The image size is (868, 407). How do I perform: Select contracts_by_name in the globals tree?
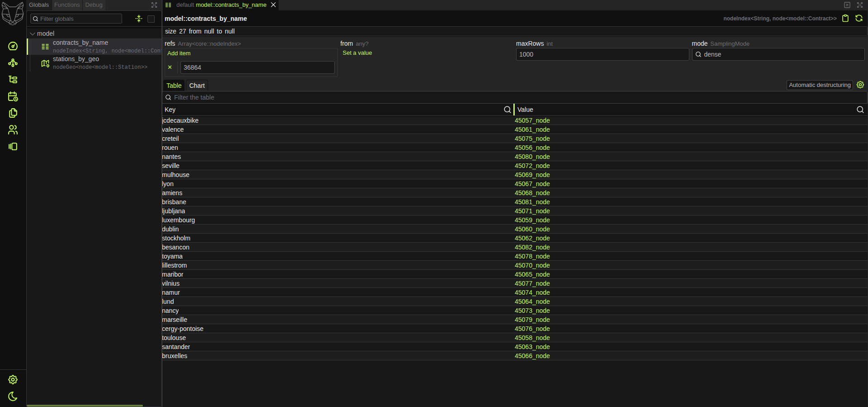click(x=94, y=46)
